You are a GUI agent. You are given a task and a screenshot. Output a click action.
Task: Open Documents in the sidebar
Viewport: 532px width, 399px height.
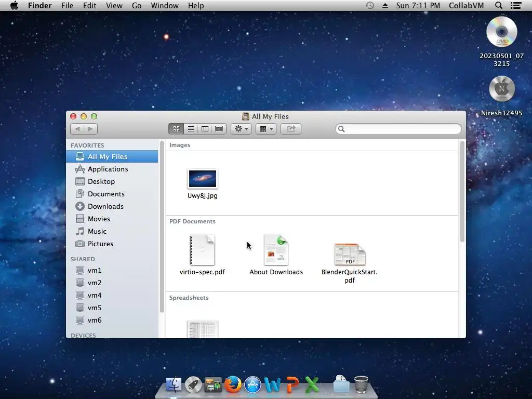(x=112, y=194)
